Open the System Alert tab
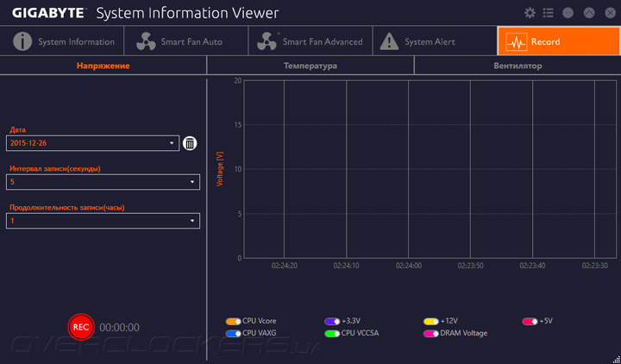Screen dimensions: 621x364 435,41
